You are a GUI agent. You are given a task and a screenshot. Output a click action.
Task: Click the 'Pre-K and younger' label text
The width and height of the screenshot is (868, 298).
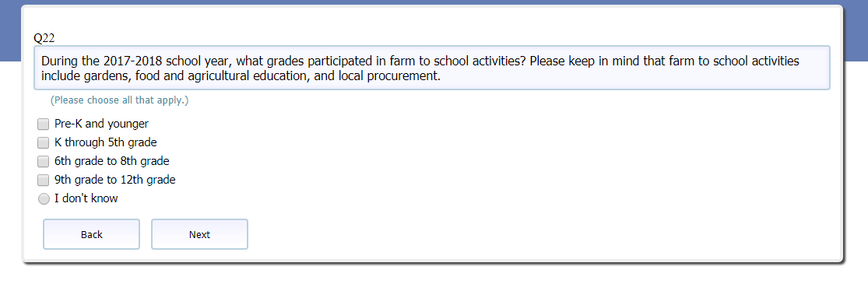pyautogui.click(x=101, y=124)
